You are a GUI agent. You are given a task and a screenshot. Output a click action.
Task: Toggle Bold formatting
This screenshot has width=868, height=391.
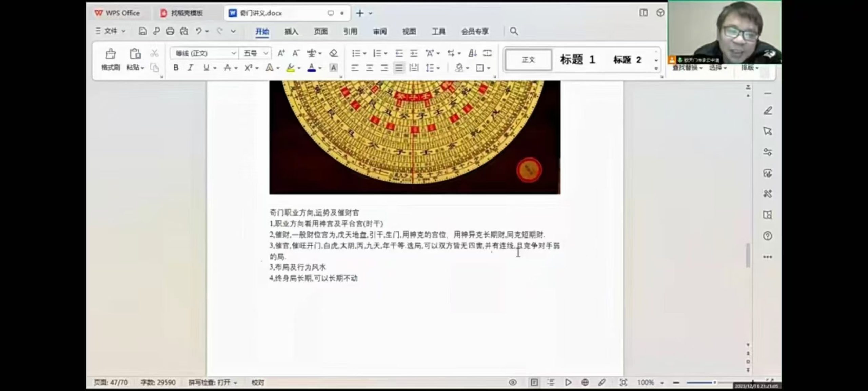tap(176, 68)
